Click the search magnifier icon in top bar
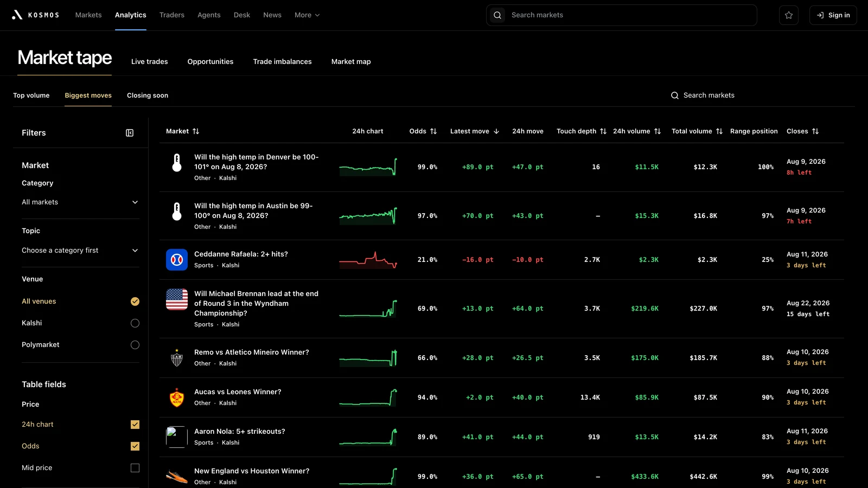Viewport: 868px width, 488px height. (x=497, y=15)
